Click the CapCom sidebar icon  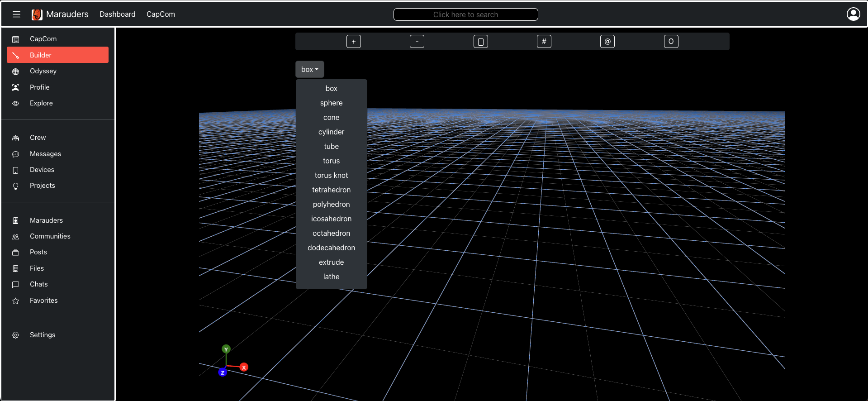click(x=16, y=39)
